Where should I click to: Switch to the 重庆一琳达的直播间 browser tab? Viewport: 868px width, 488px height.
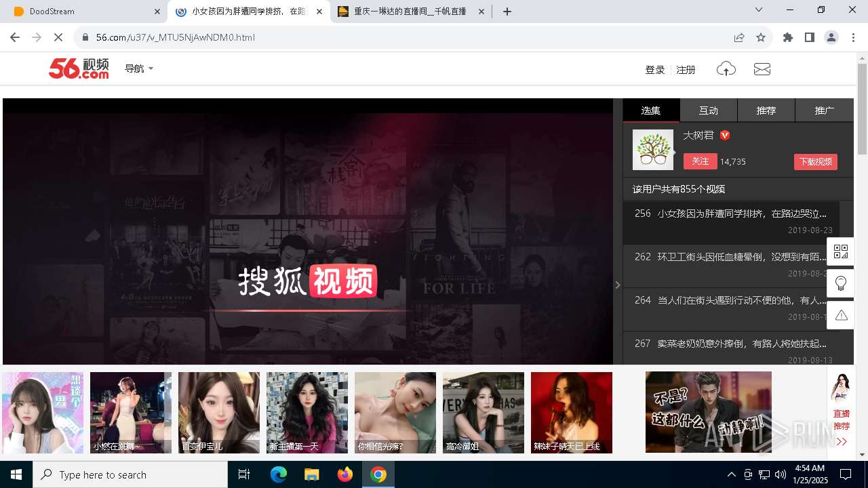click(x=410, y=12)
